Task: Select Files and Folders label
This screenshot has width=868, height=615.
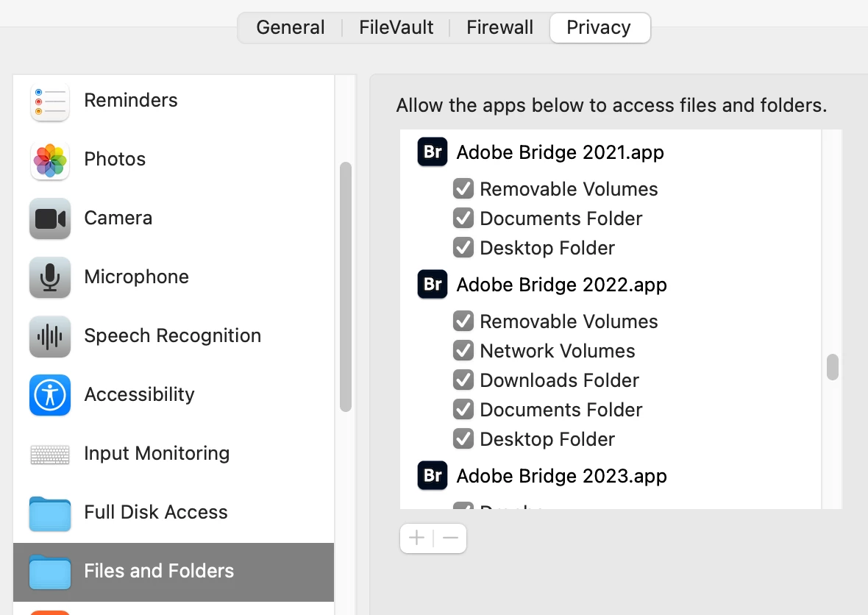Action: tap(159, 571)
